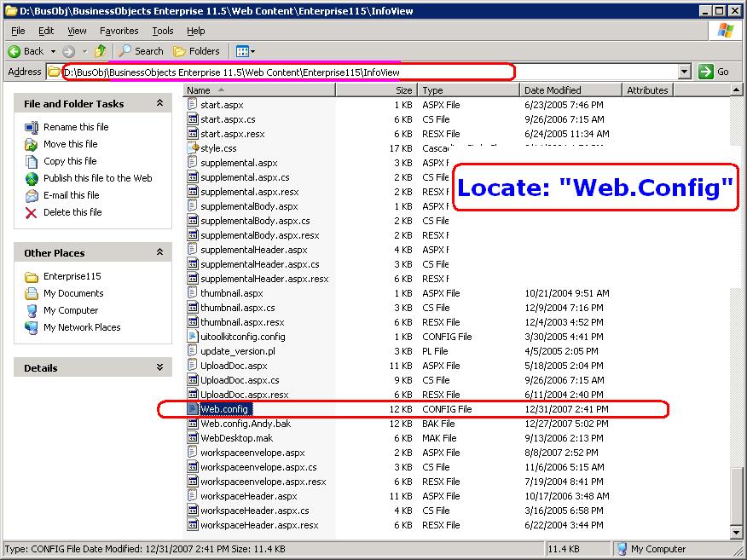Select the Web.config file

coord(224,409)
